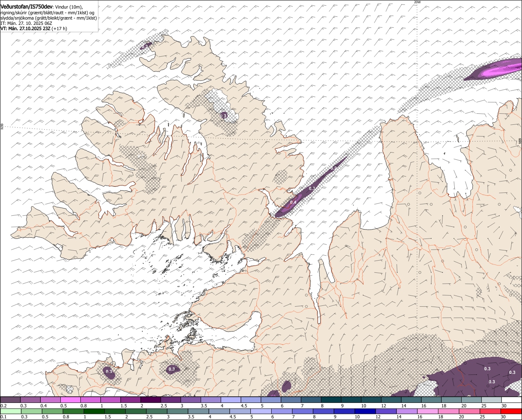
Task: Click the palest green 0.1 swatch in the lower legend
Action: (11, 411)
